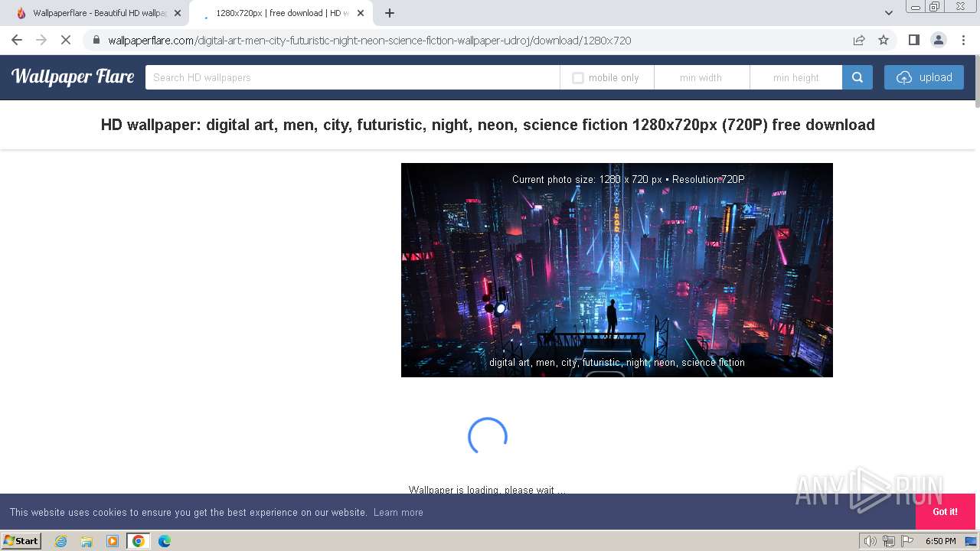Image resolution: width=980 pixels, height=551 pixels.
Task: Click the min height input
Action: pyautogui.click(x=796, y=77)
